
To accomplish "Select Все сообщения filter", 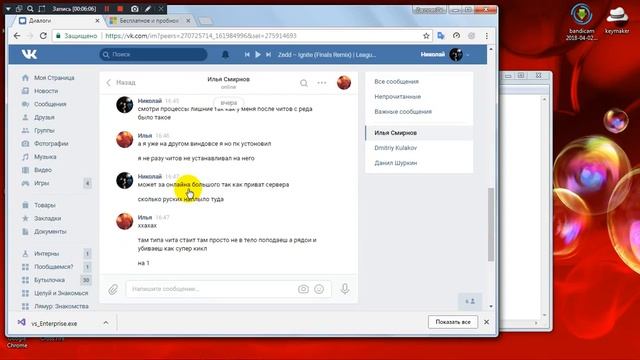I will click(x=396, y=82).
